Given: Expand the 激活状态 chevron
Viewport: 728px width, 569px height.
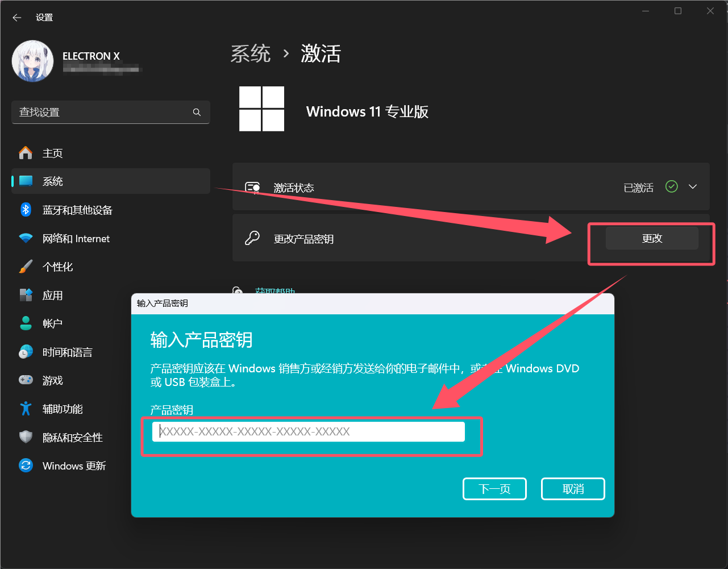Looking at the screenshot, I should (693, 187).
